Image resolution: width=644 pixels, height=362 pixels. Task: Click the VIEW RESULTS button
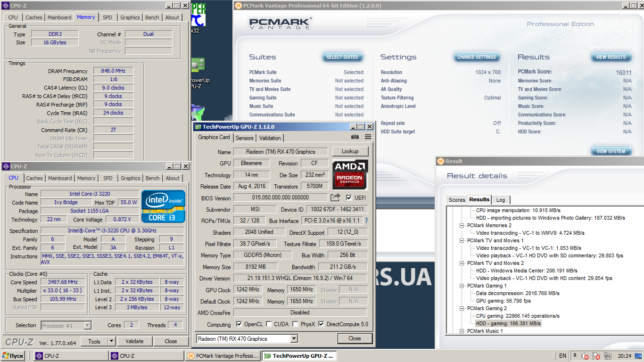pos(611,57)
